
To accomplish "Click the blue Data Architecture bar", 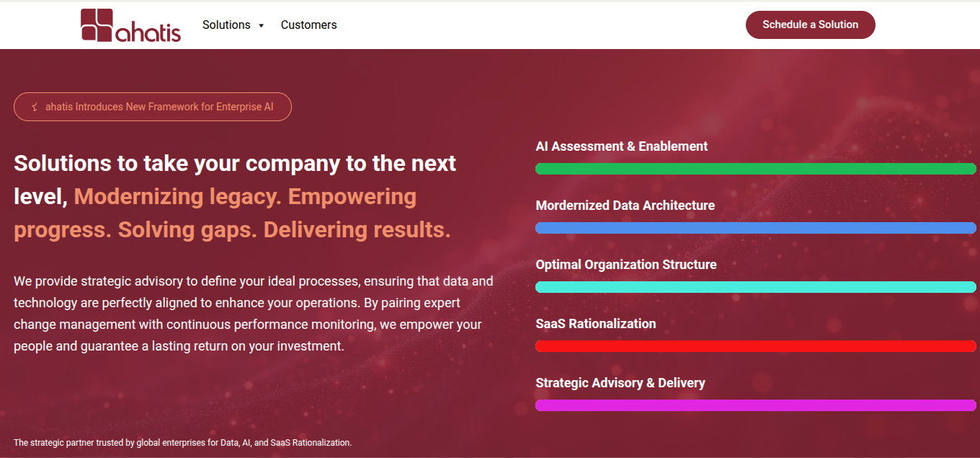I will (755, 228).
